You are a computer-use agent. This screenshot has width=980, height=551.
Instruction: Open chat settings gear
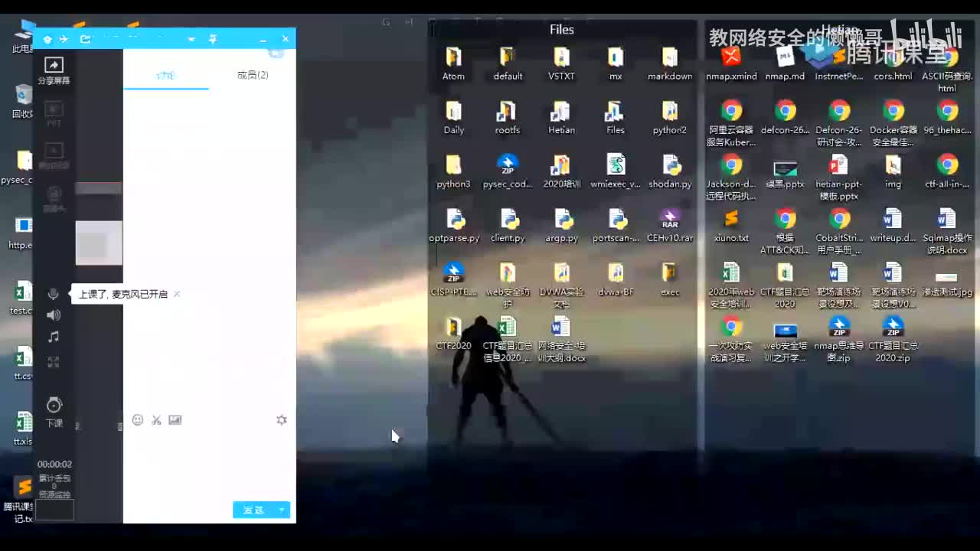(282, 420)
